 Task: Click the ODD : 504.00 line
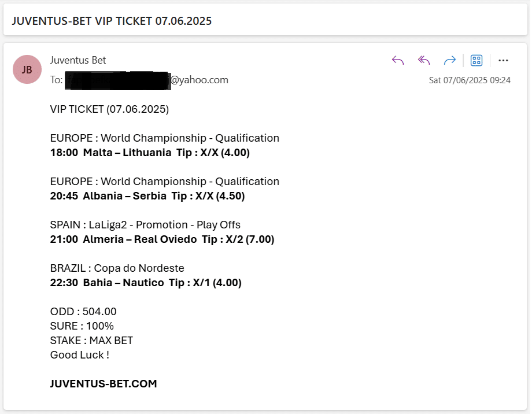coord(83,312)
